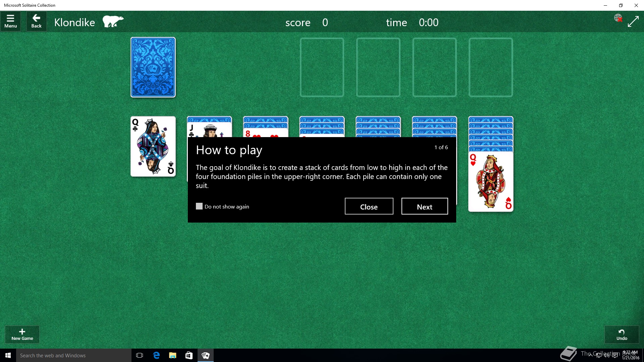Viewport: 644px width, 362px height.
Task: Open the Menu hamburger button
Action: point(10,21)
